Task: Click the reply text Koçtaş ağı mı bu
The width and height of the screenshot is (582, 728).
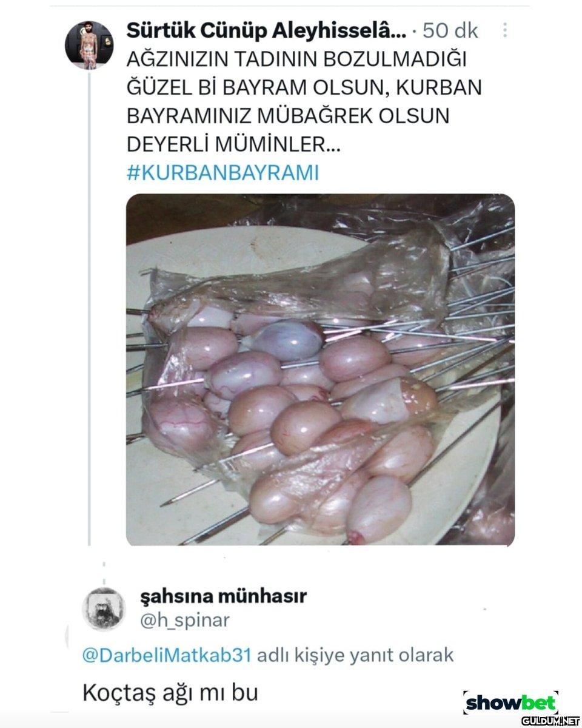Action: [x=170, y=692]
